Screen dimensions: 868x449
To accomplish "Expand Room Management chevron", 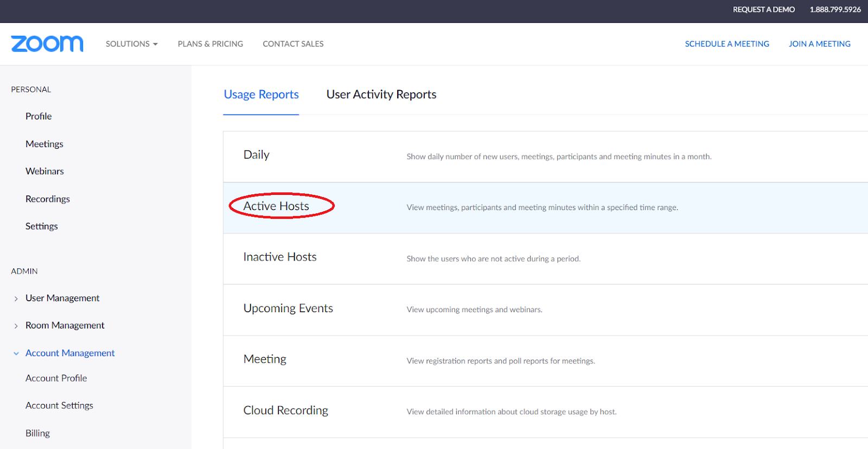I will 16,326.
